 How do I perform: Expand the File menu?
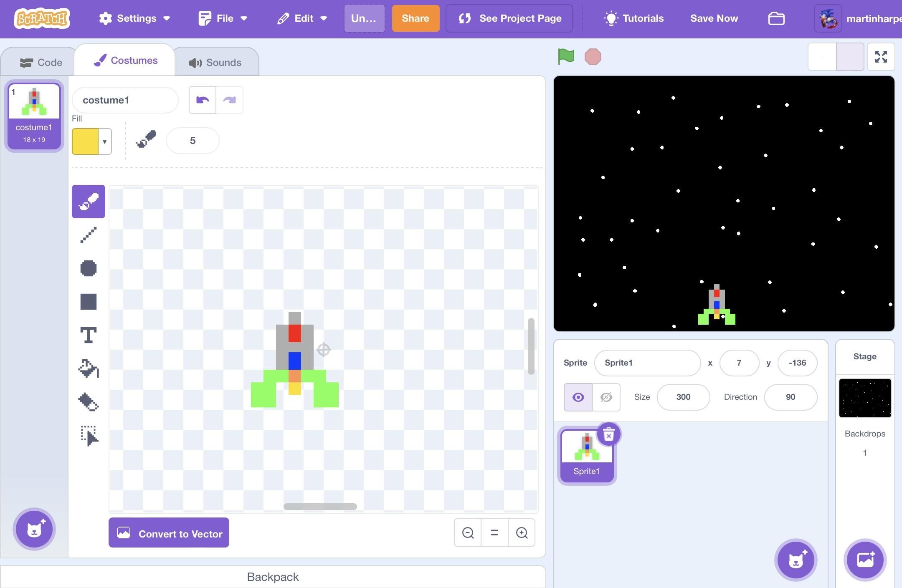click(223, 18)
